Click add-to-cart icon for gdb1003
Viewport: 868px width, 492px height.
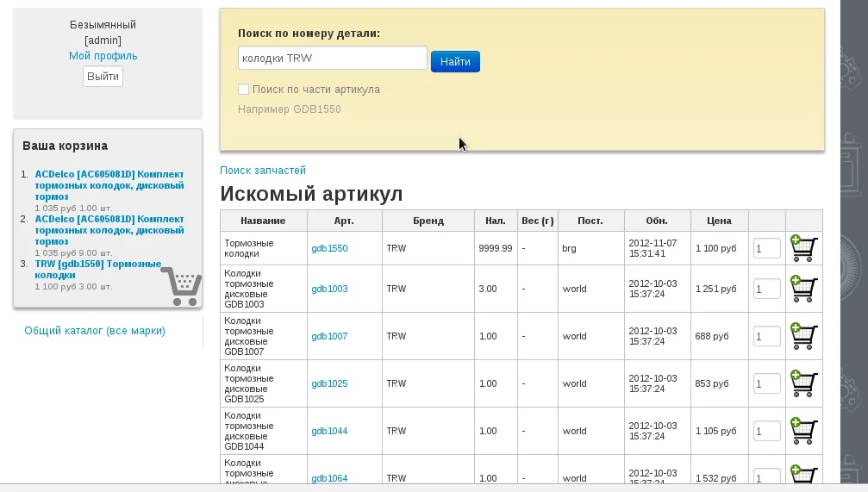tap(803, 289)
